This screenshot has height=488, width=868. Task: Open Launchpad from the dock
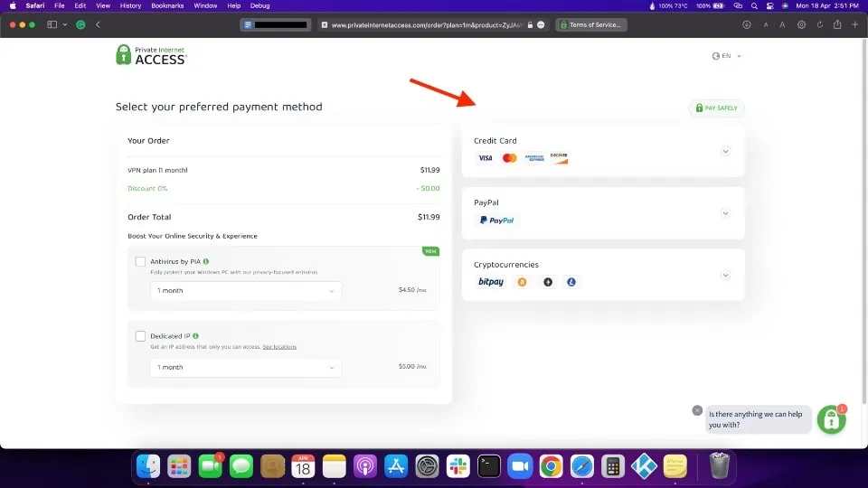(x=179, y=466)
